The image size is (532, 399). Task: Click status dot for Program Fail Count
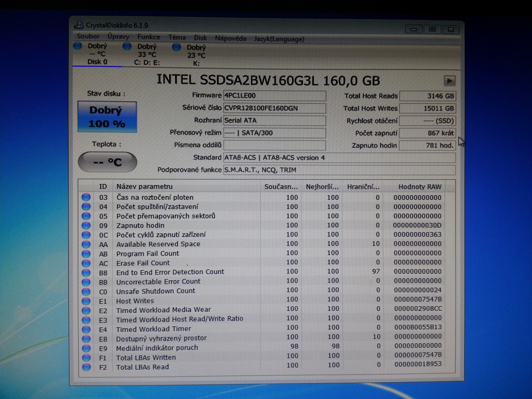(x=86, y=254)
